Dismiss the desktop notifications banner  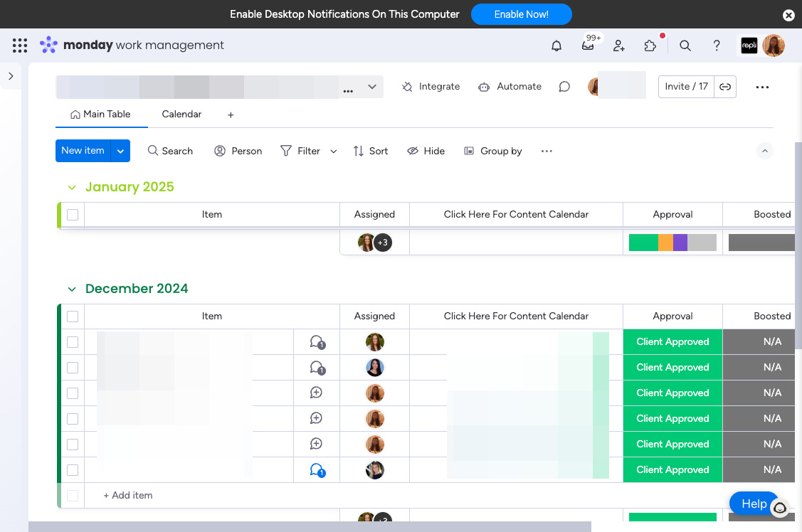tap(788, 16)
